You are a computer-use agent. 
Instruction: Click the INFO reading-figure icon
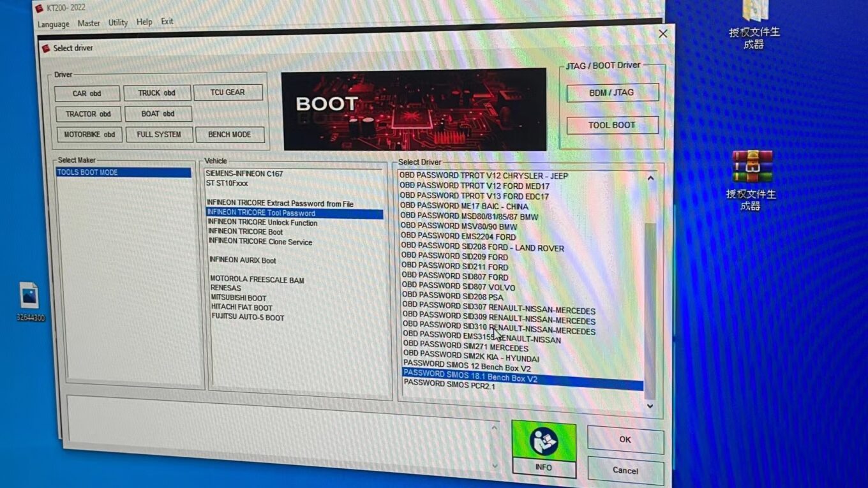[x=543, y=440]
